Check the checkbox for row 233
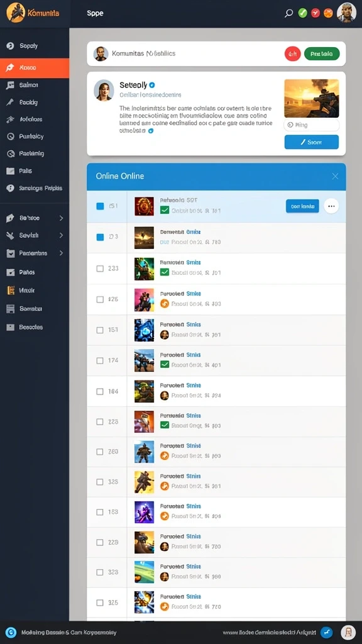 pyautogui.click(x=100, y=268)
